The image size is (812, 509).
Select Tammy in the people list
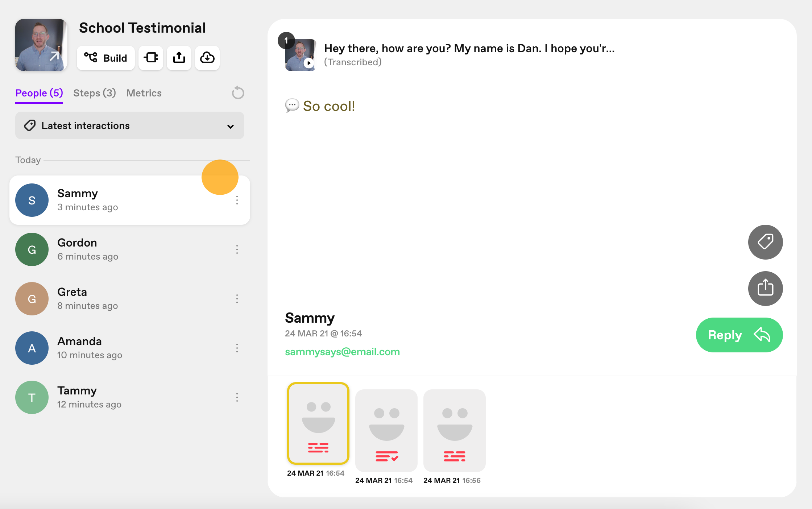coord(130,397)
